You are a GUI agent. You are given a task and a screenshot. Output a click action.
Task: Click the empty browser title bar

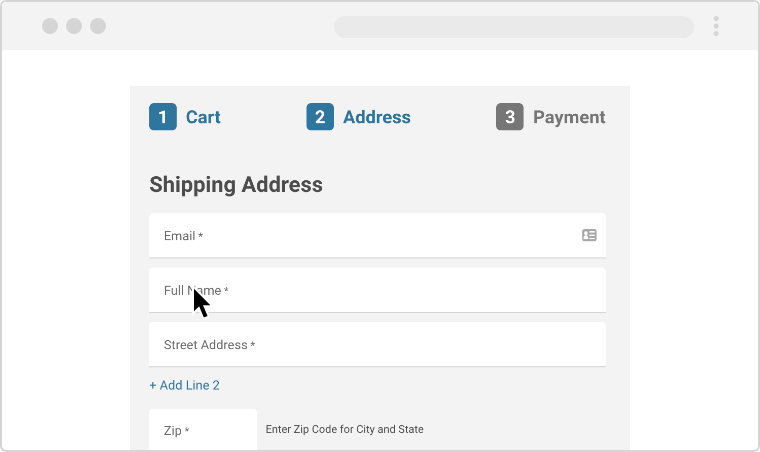coord(220,26)
